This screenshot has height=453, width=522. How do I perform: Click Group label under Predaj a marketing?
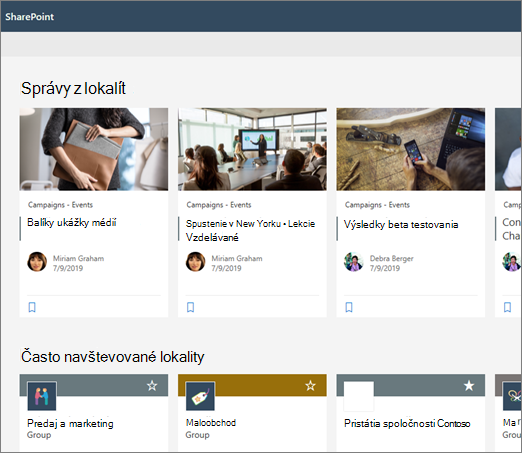click(x=39, y=435)
